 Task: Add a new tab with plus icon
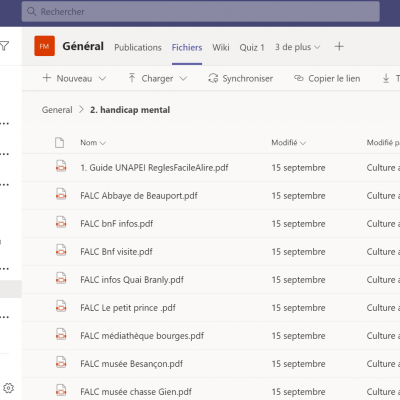tap(339, 46)
